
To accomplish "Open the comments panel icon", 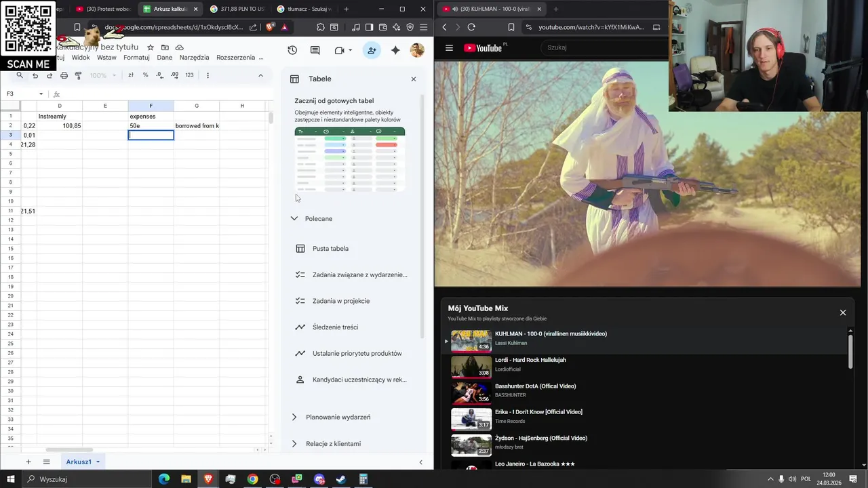I will tap(315, 50).
